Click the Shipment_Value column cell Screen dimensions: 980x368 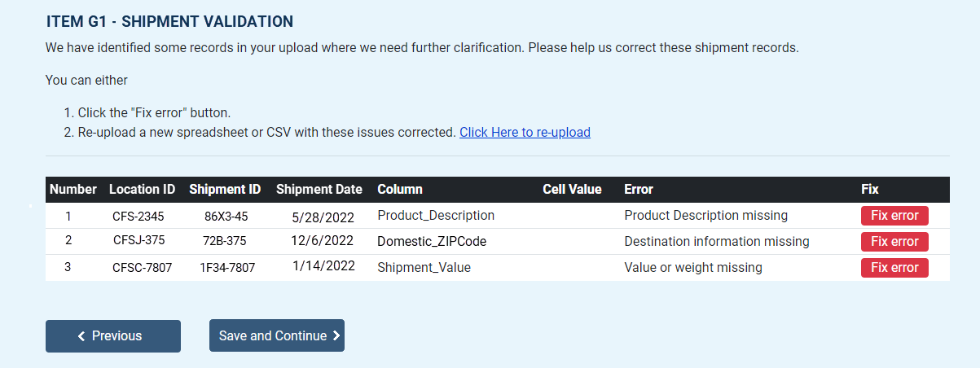[424, 268]
